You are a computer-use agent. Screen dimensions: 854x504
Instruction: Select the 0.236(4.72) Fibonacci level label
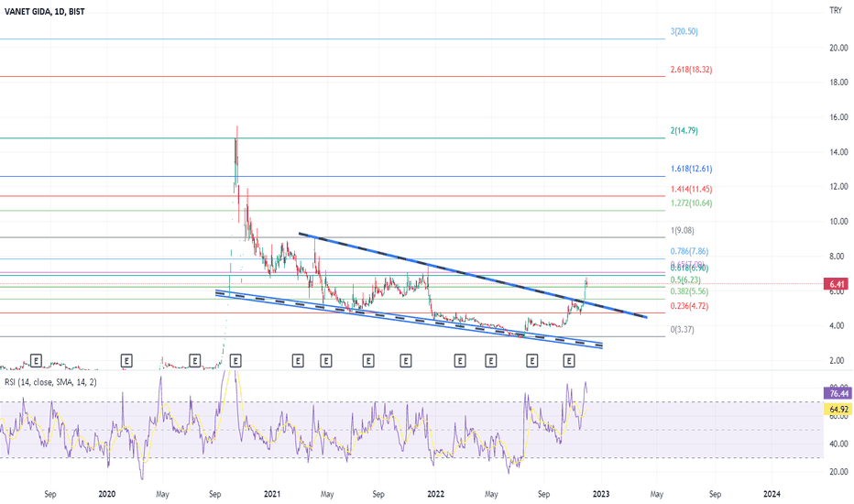tap(689, 306)
